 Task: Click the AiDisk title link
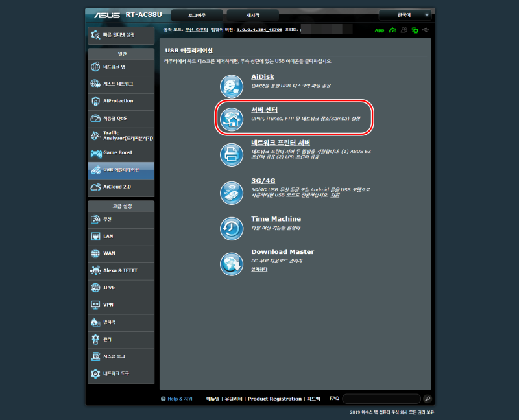pos(263,76)
